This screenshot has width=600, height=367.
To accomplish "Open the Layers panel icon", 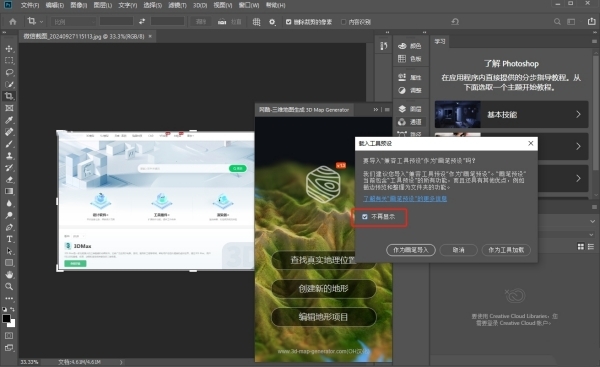I will pos(402,109).
